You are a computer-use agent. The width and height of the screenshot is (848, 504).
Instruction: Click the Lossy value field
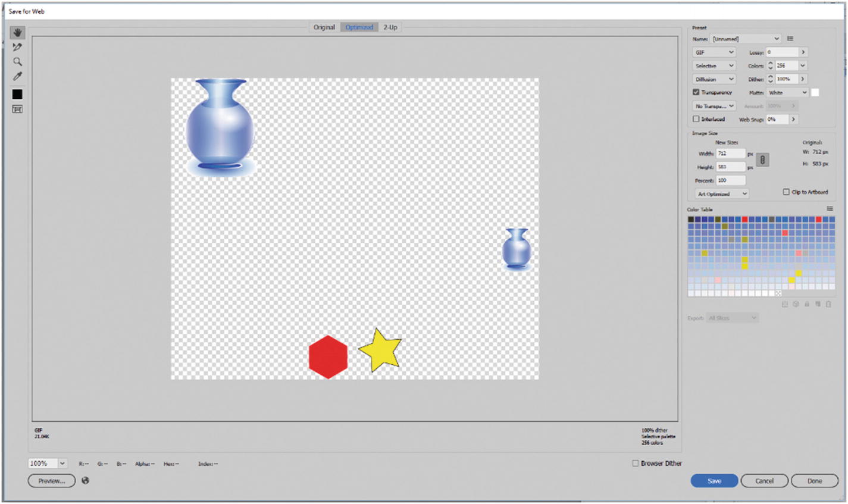[x=783, y=52]
